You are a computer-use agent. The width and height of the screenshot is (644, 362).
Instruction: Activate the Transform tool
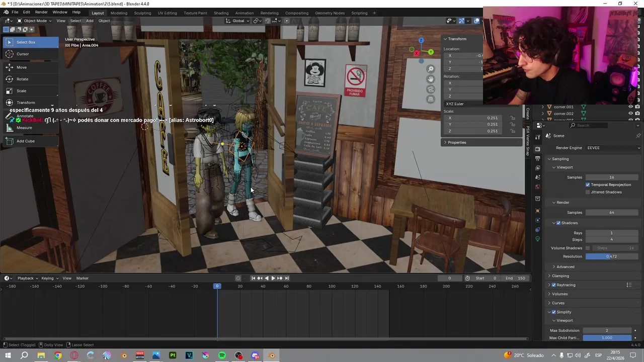tap(31, 103)
